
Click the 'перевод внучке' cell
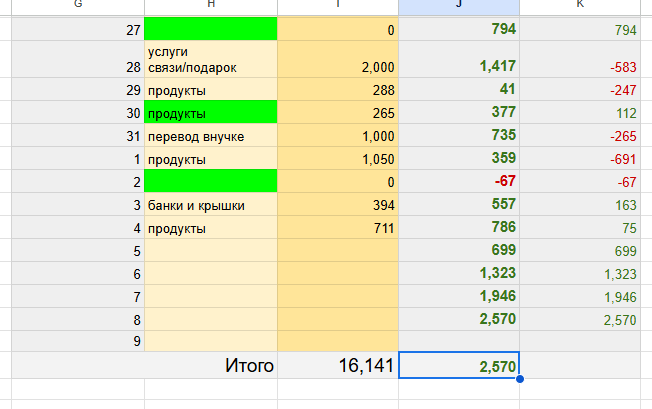pyautogui.click(x=211, y=135)
